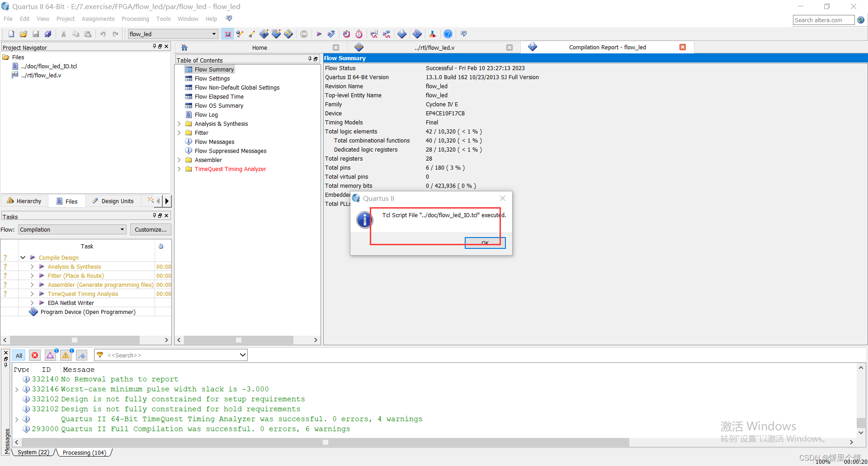Expand Analysis & Synthesis report folder
868x466 pixels.
(x=179, y=124)
